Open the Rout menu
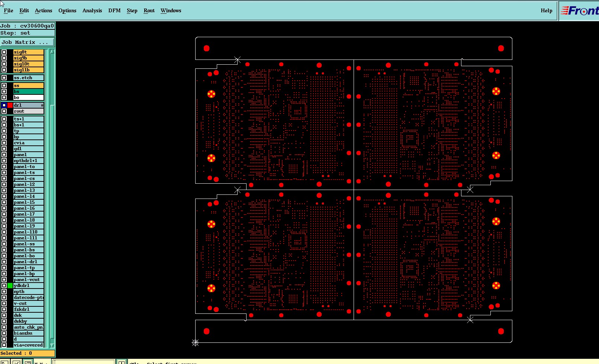Screen dimensions: 599x364 click(149, 10)
